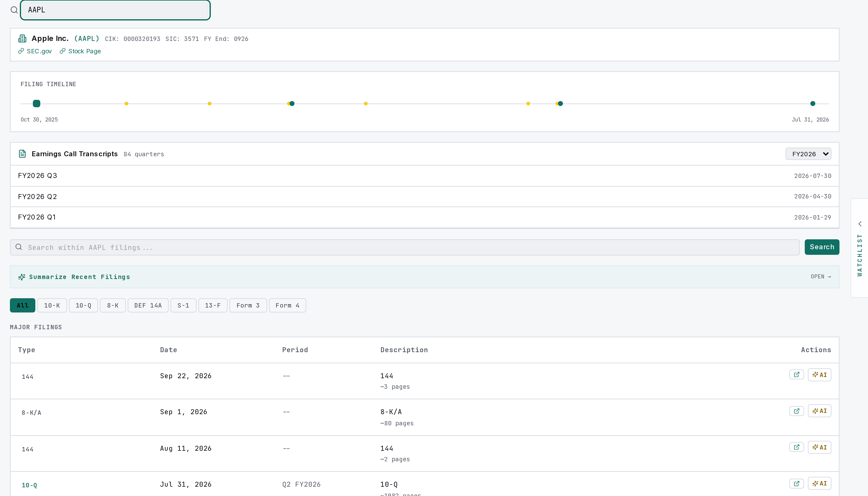
Task: Click the Sep 1, 2026 date cell
Action: (184, 412)
